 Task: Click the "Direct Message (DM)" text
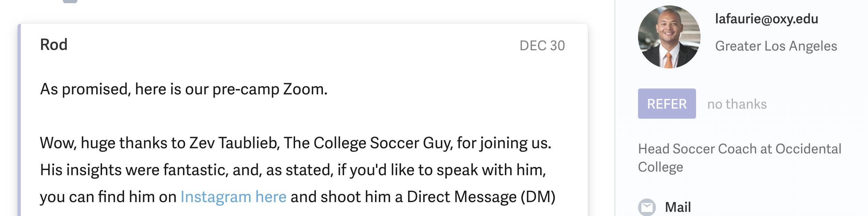(x=481, y=197)
